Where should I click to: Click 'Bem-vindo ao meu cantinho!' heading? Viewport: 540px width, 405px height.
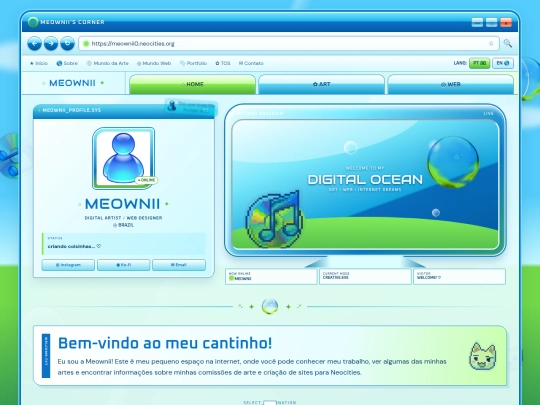point(165,343)
